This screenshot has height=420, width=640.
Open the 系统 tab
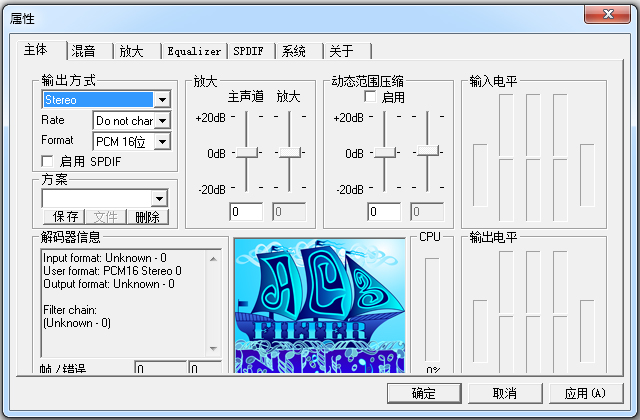[294, 51]
